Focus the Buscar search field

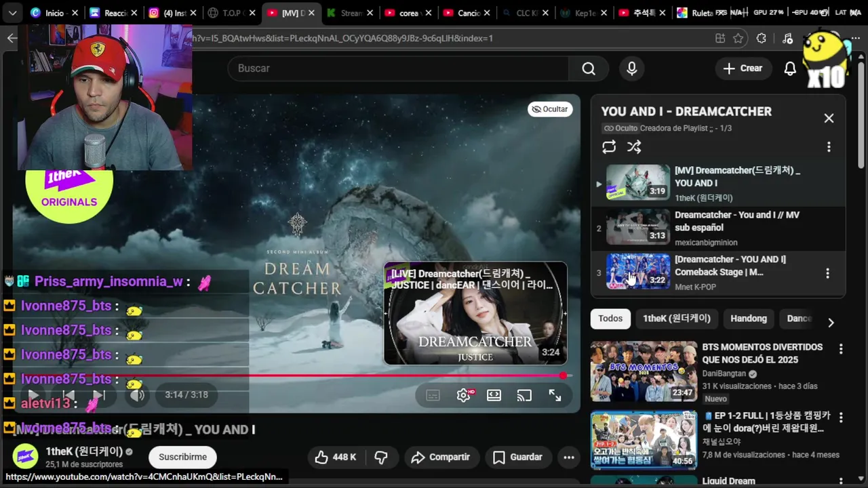point(400,68)
